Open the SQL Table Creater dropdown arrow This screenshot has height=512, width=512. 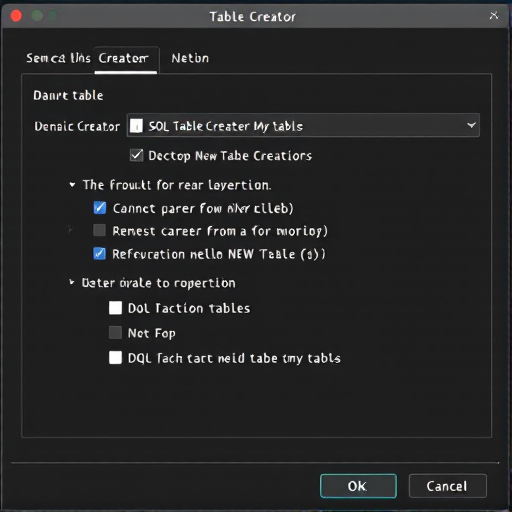pyautogui.click(x=471, y=125)
